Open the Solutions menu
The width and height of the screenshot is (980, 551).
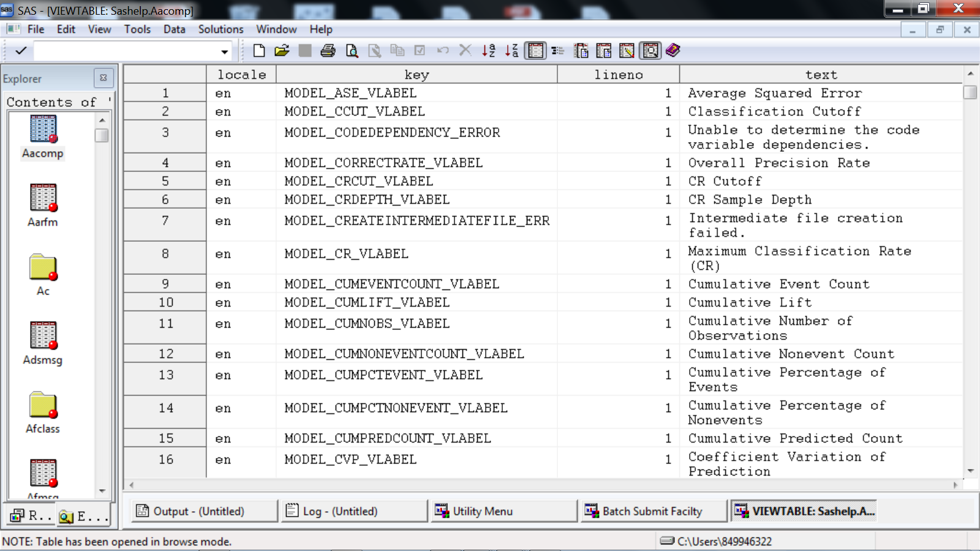point(221,29)
